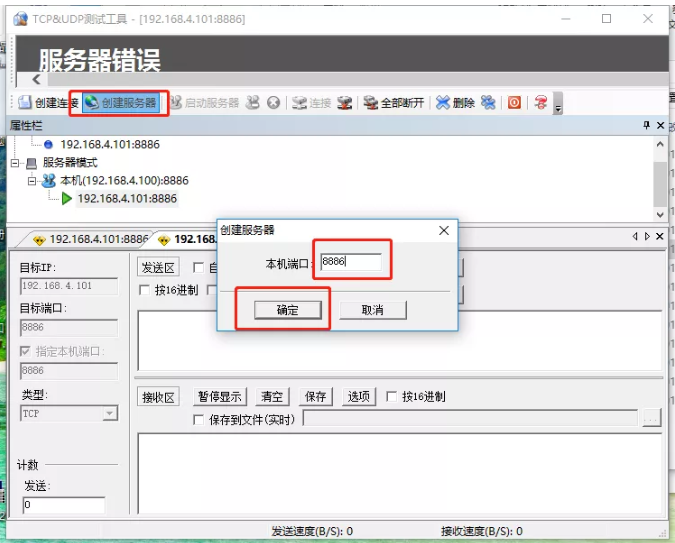The width and height of the screenshot is (675, 543).
Task: Click the 创建服务器 toolbar button
Action: click(120, 103)
